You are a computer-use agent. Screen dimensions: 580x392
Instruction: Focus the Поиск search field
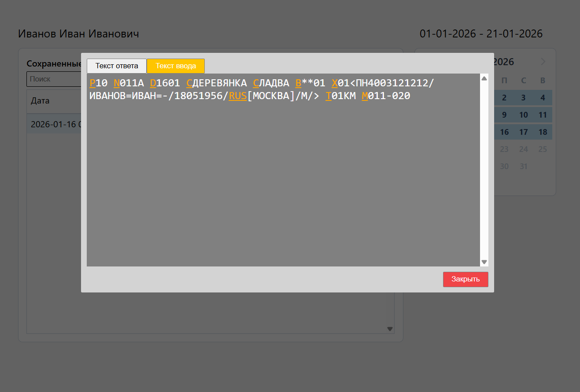click(54, 79)
